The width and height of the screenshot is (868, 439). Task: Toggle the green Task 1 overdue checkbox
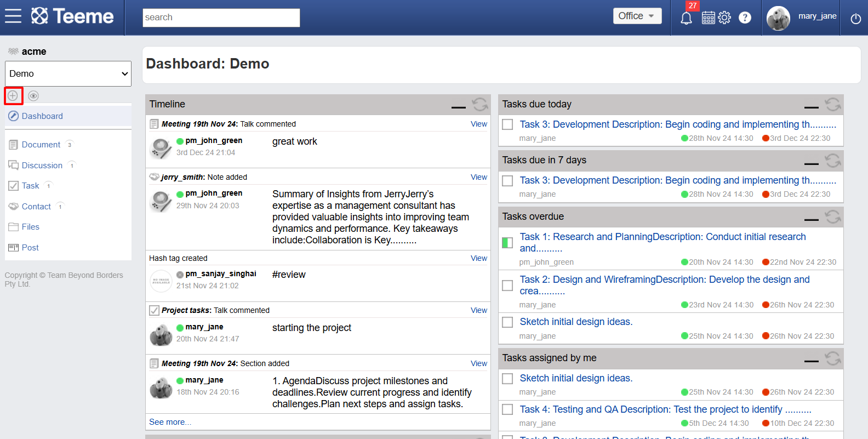[x=508, y=242]
